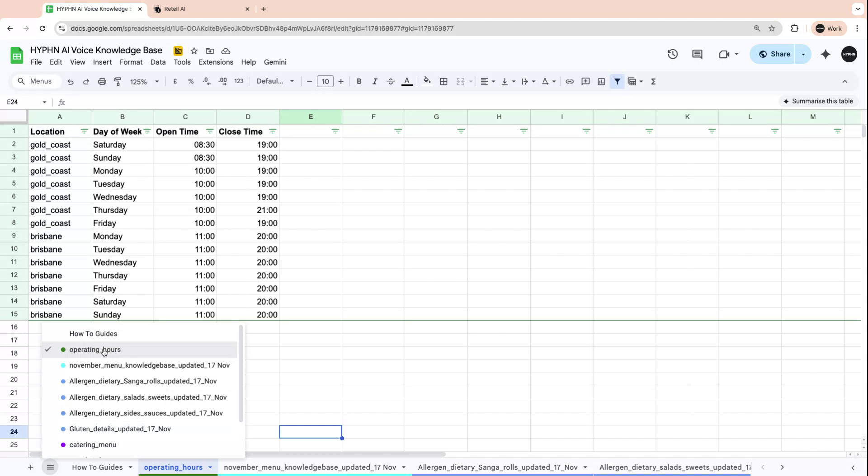Viewport: 868px width, 476px height.
Task: Select the Format as currency icon
Action: pyautogui.click(x=175, y=81)
